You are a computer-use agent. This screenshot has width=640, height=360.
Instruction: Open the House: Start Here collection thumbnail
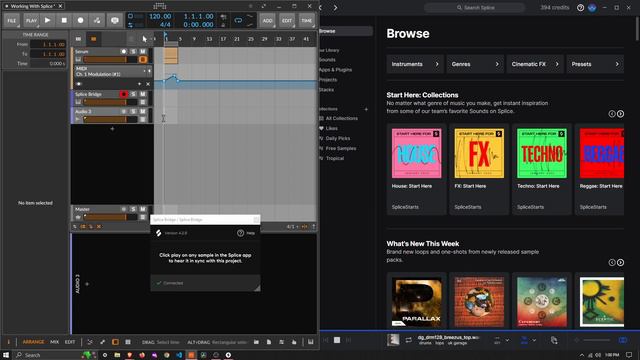tap(416, 153)
